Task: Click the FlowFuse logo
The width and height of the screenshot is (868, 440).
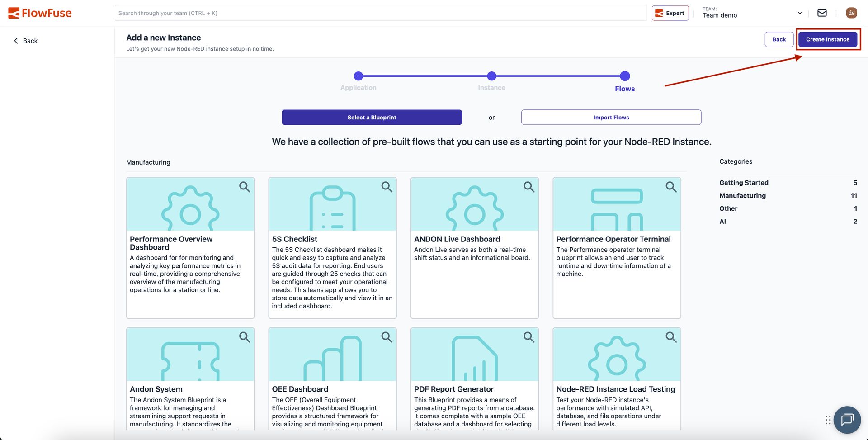Action: pos(40,13)
